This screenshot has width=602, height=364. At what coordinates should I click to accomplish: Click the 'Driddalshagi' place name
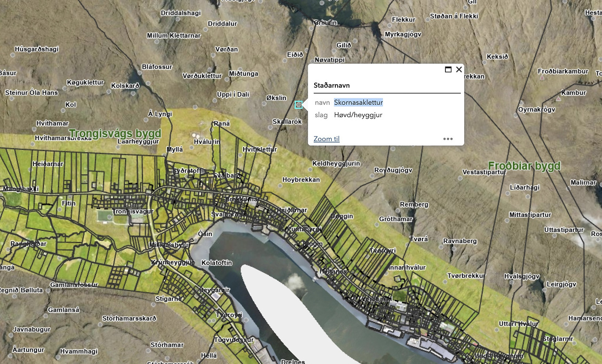pos(181,13)
